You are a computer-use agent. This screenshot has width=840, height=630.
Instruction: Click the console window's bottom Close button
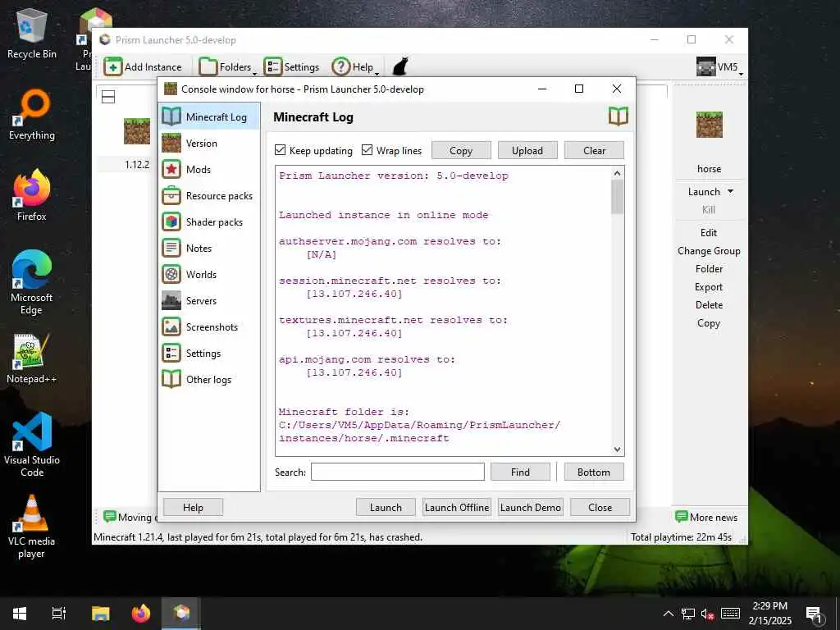coord(600,507)
